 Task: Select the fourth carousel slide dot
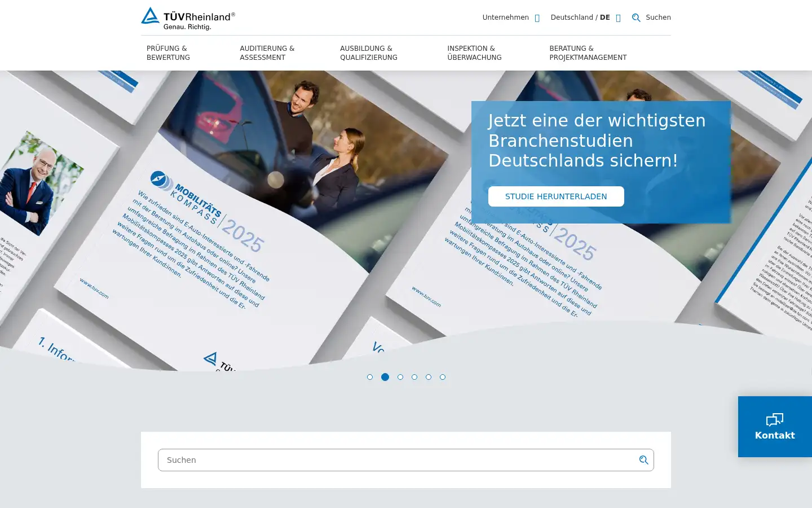click(x=414, y=377)
